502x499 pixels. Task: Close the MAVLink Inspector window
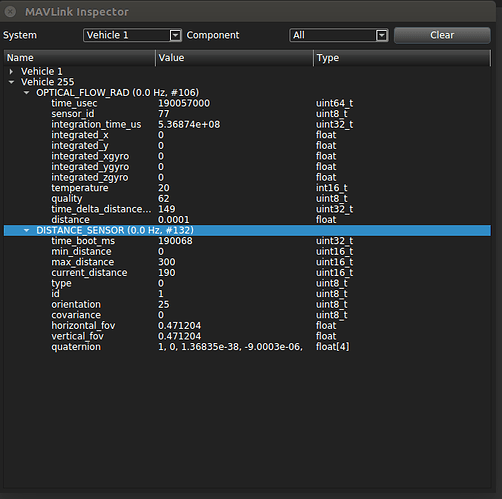click(x=10, y=12)
